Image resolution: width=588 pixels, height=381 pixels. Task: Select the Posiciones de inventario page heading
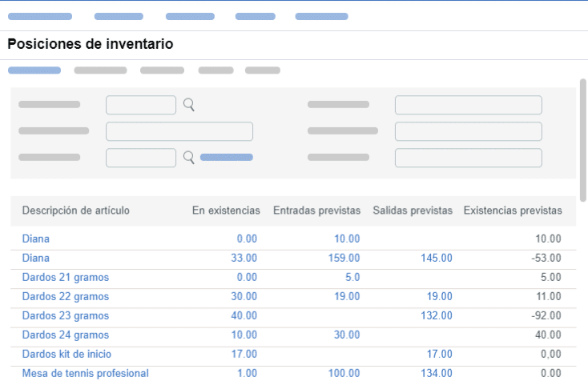click(x=91, y=44)
